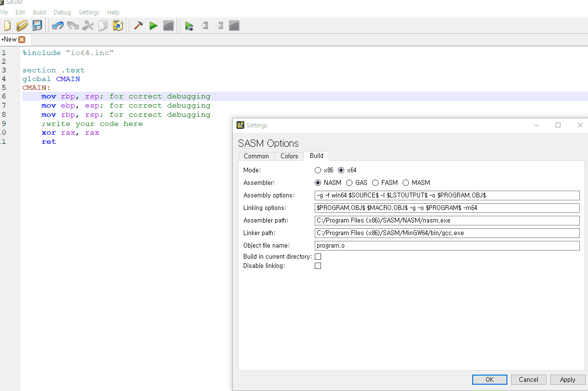Cut selection using the scissors icon
The image size is (588, 391).
point(88,26)
